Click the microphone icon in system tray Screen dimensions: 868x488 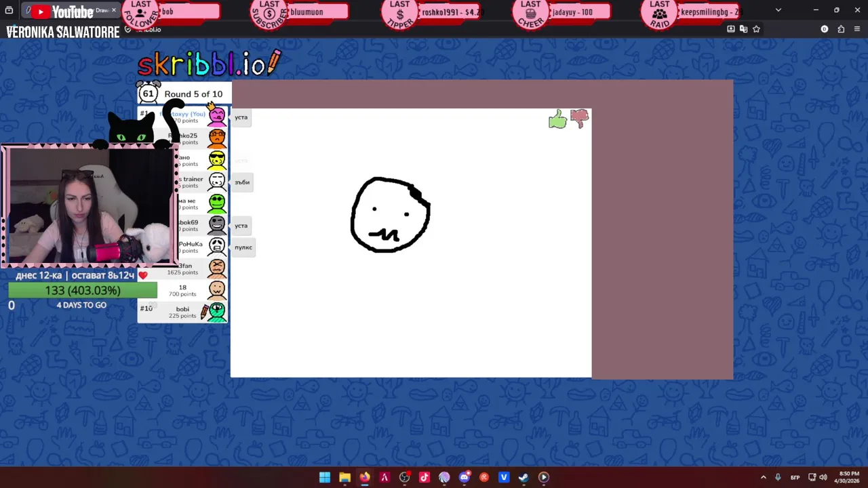(x=778, y=477)
